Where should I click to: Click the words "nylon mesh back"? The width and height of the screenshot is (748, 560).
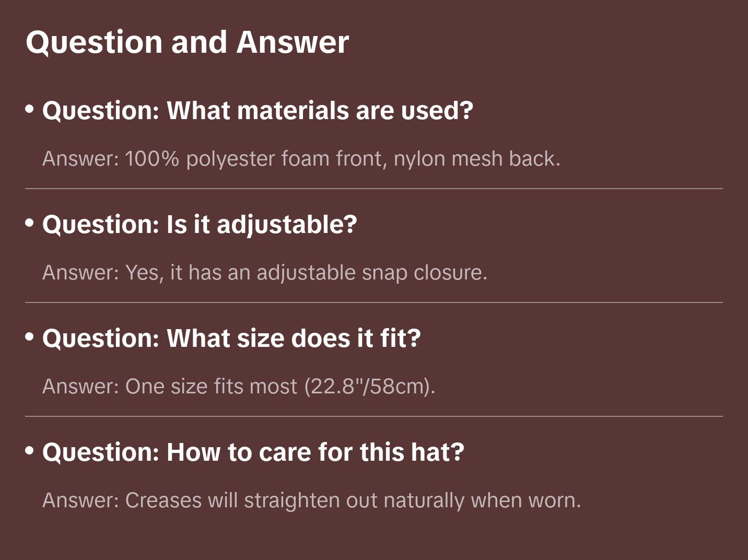[x=476, y=159]
